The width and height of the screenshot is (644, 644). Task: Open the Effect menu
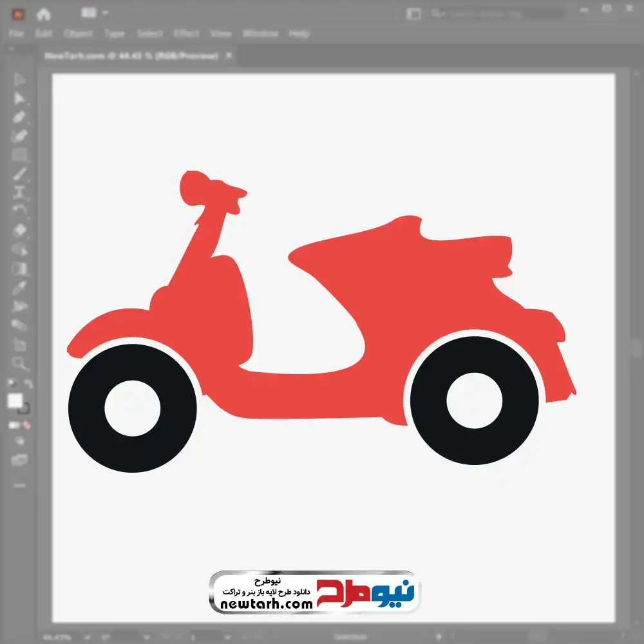[186, 33]
